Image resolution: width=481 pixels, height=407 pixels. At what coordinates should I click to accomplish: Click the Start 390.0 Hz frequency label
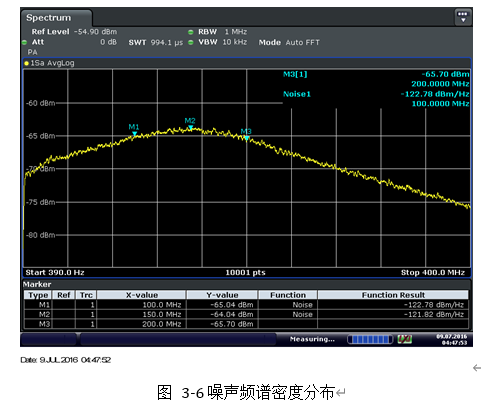[x=55, y=273]
